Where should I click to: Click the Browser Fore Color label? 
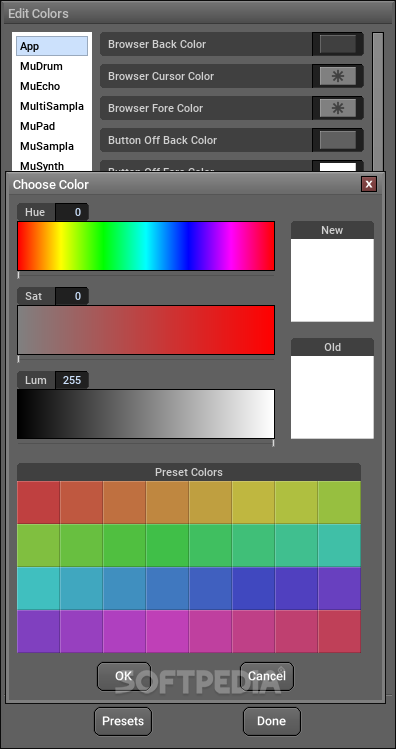[x=155, y=108]
